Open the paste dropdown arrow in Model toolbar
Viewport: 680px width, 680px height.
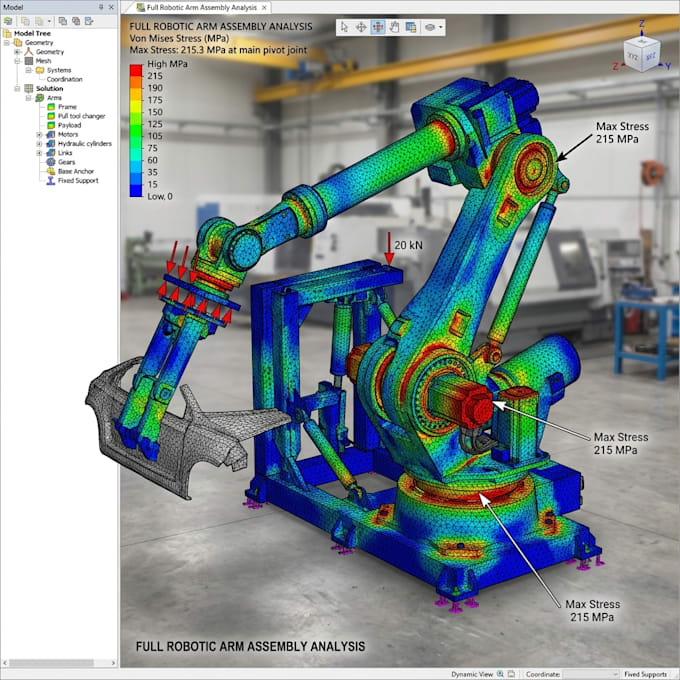point(49,21)
